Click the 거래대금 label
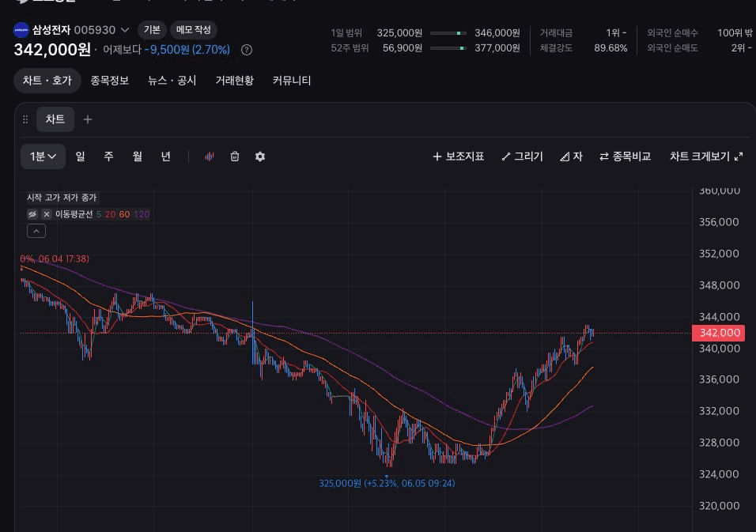Screen dimensions: 756x532 (556, 32)
